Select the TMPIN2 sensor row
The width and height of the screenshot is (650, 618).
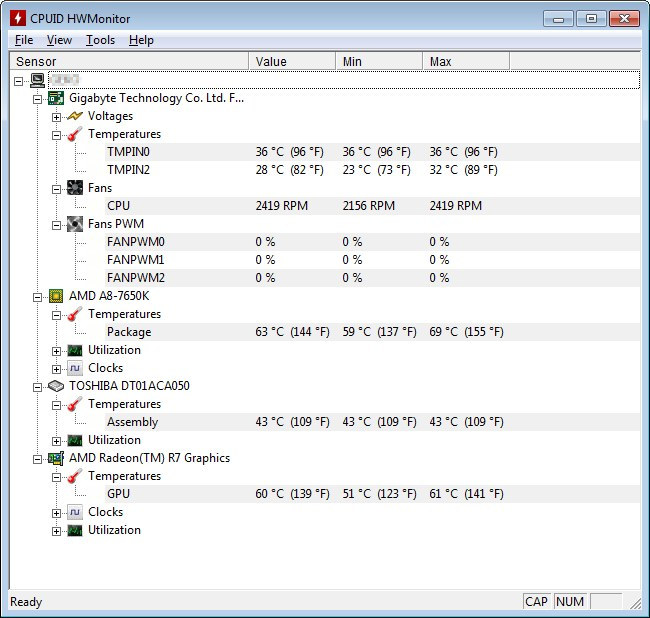point(372,170)
